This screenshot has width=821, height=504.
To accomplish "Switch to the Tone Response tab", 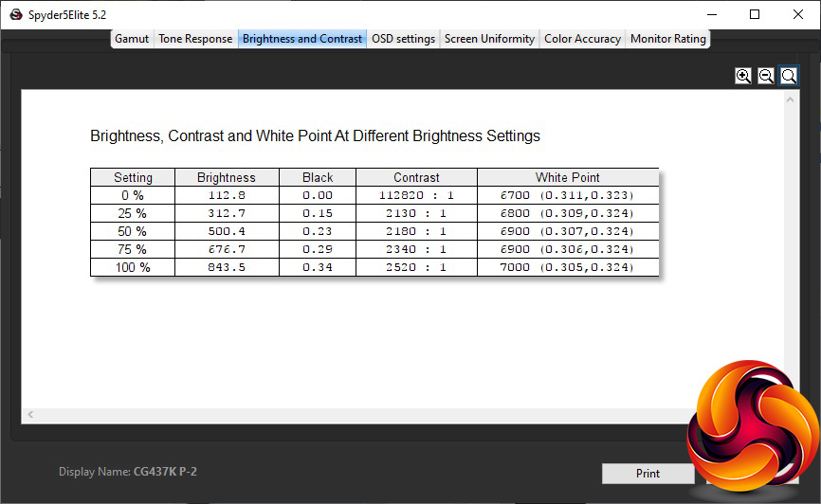I will tap(195, 39).
